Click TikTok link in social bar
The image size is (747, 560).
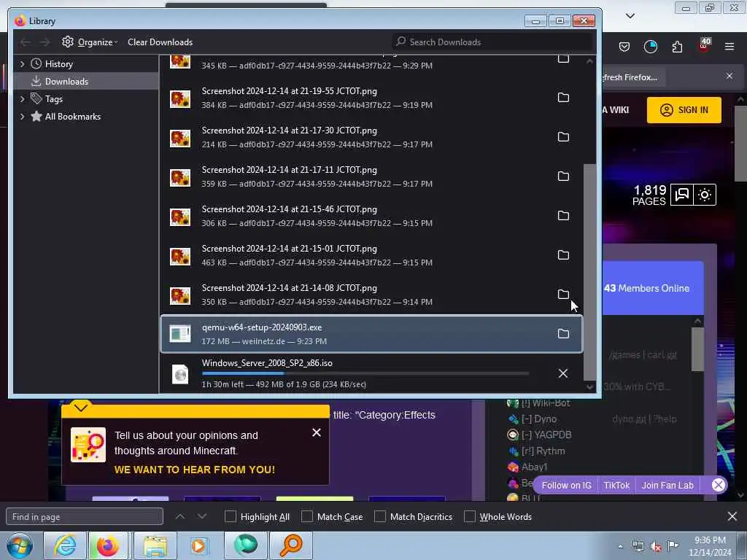coord(616,485)
